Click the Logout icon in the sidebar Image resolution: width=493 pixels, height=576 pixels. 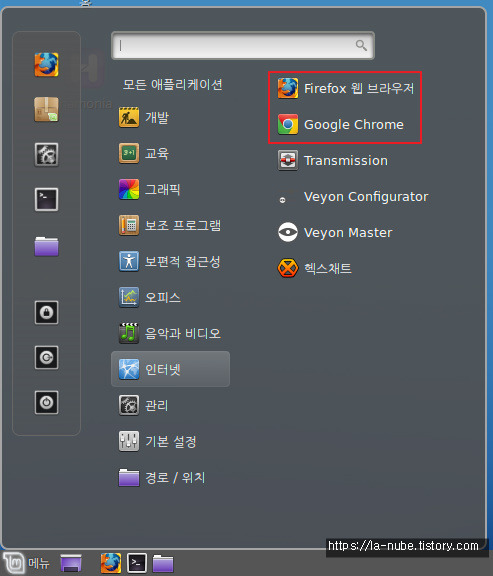coord(46,357)
